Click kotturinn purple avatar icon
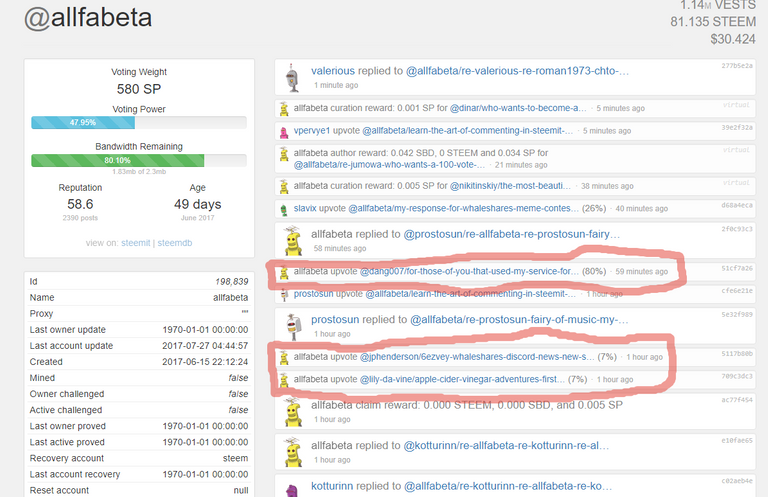The width and height of the screenshot is (768, 497). [292, 490]
